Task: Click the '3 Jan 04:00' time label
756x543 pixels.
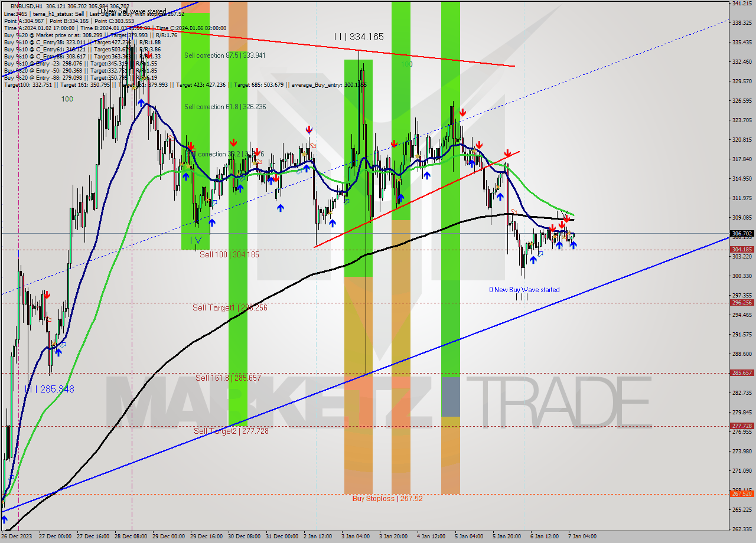Action: click(356, 537)
